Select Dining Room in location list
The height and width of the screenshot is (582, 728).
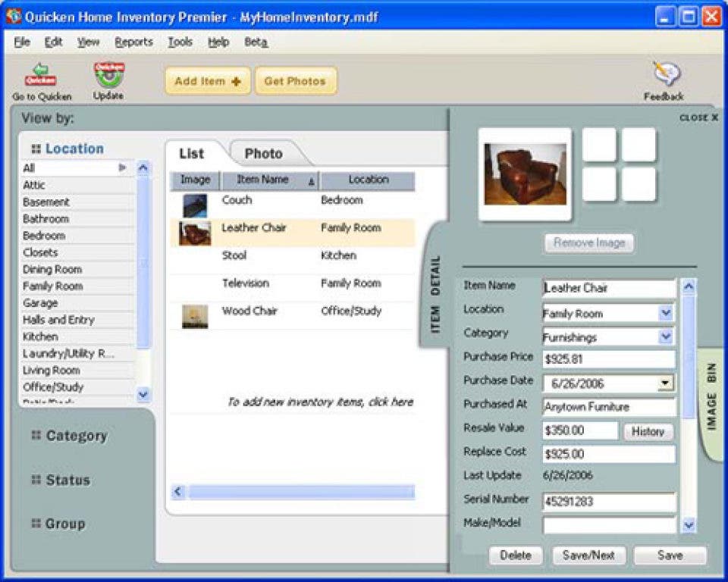77,269
